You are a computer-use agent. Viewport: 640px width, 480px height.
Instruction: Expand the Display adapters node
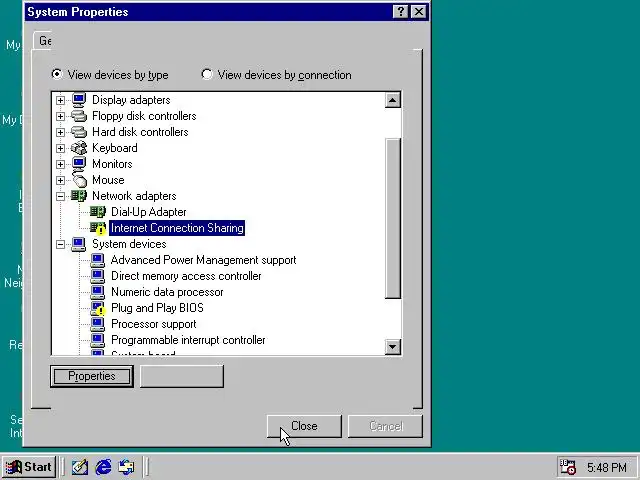coord(60,100)
